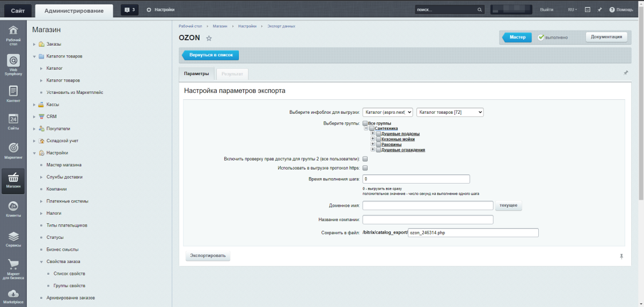Enable the https protocol export checkbox

point(365,168)
